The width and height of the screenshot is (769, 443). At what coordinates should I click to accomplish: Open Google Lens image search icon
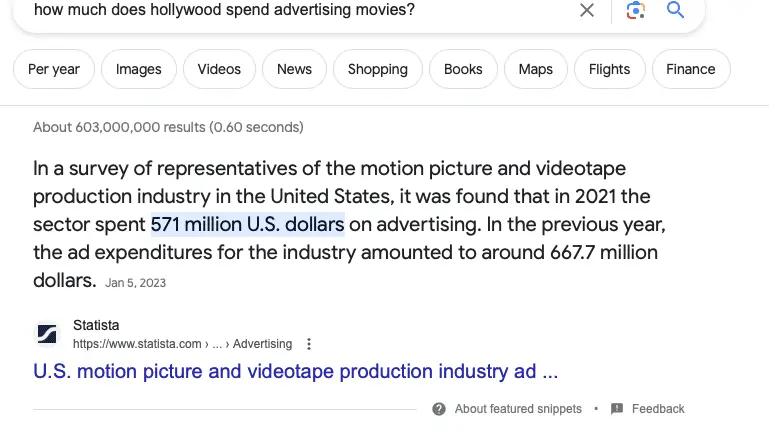635,11
